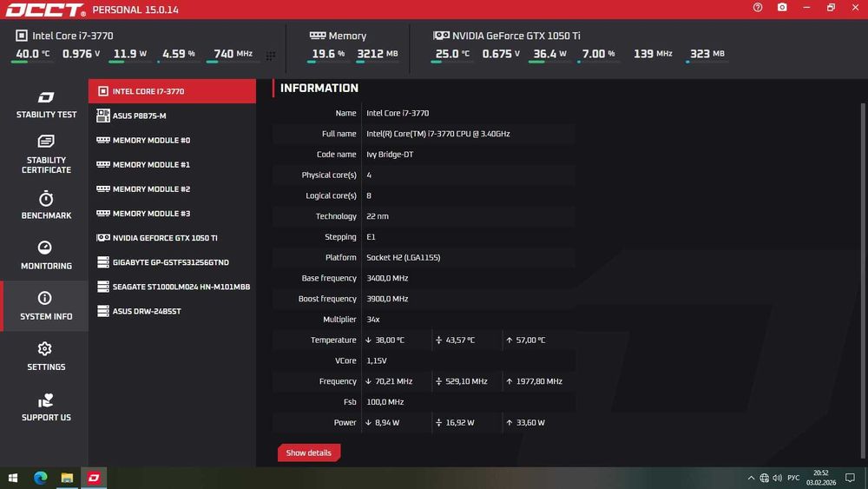Viewport: 868px width, 489px height.
Task: Select Memory Module #2 entry
Action: coord(172,188)
